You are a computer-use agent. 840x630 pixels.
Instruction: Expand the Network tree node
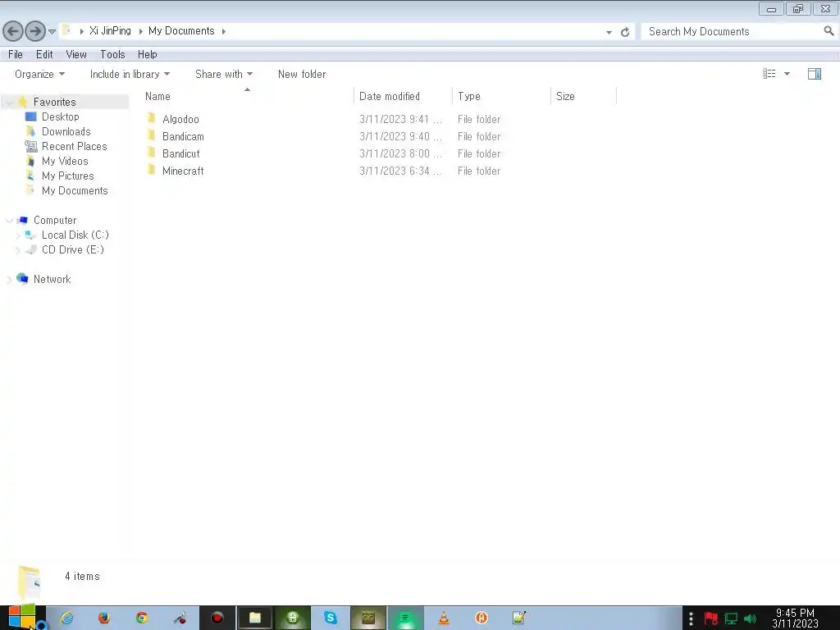9,279
